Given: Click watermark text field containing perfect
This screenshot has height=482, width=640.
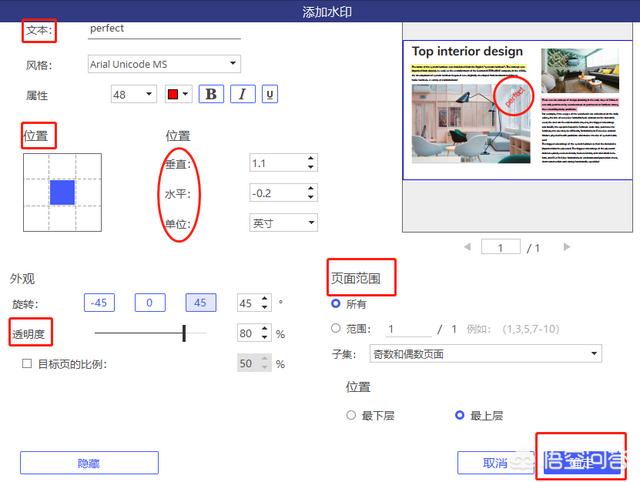Looking at the screenshot, I should [164, 29].
